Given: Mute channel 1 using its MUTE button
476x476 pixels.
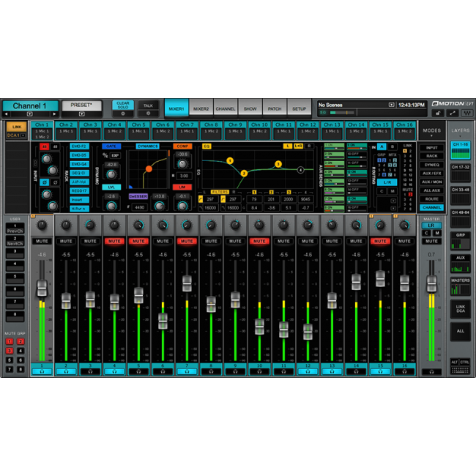Looking at the screenshot, I should coord(42,240).
